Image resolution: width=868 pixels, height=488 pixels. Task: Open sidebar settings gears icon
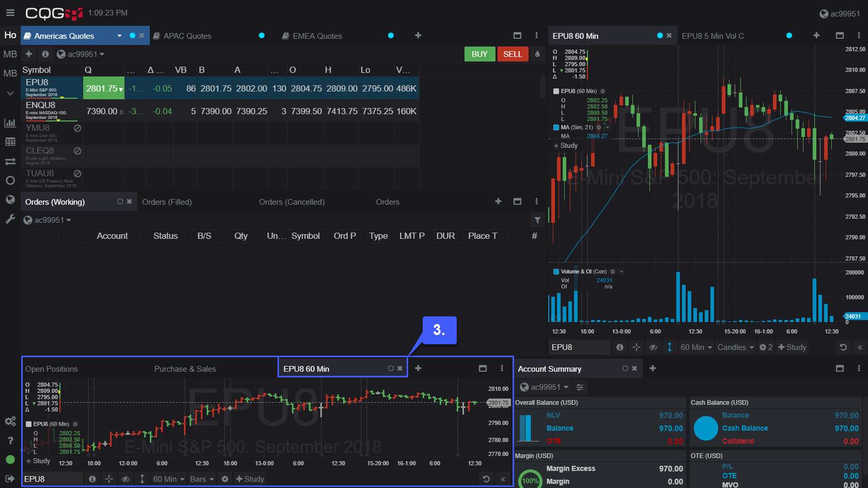pyautogui.click(x=10, y=421)
